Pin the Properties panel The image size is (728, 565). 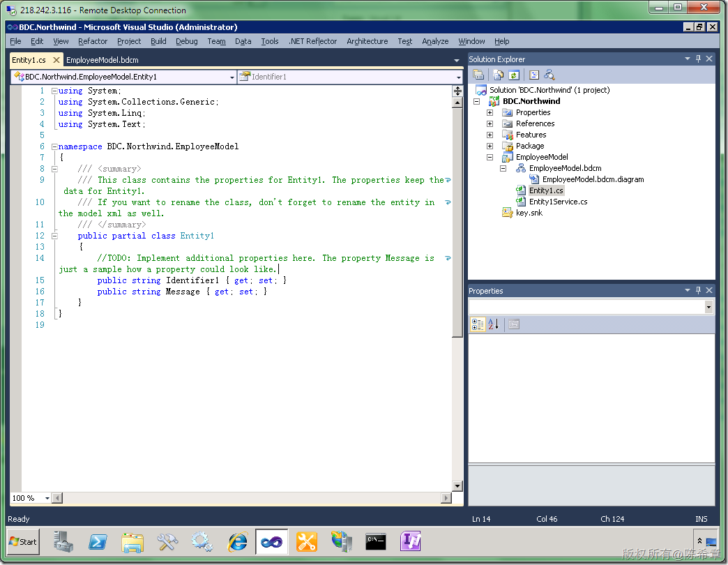pos(698,291)
